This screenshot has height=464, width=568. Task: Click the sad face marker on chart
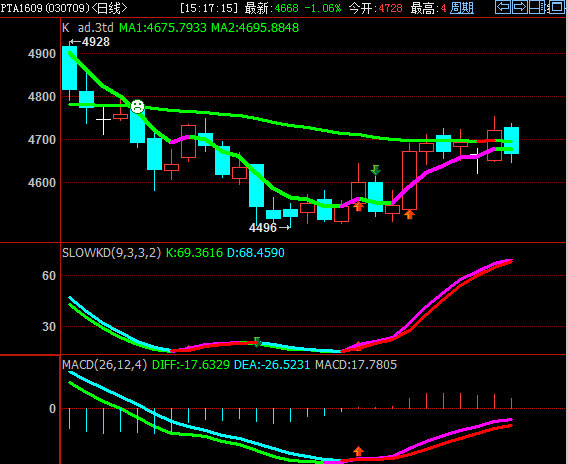click(x=137, y=106)
